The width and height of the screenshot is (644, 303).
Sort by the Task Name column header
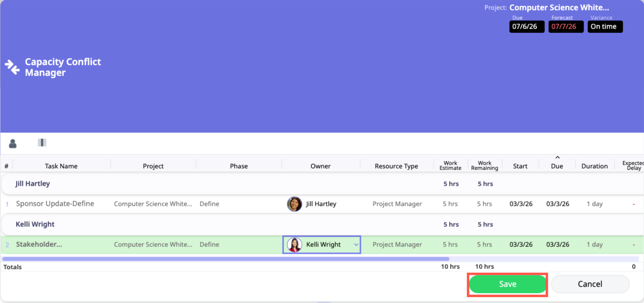[x=61, y=166]
